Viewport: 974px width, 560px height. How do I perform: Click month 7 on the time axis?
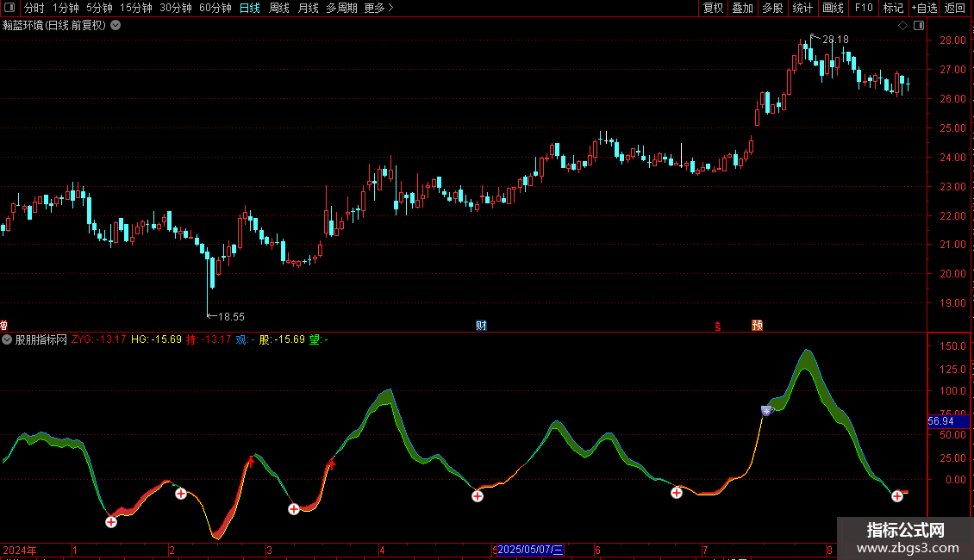pyautogui.click(x=705, y=550)
